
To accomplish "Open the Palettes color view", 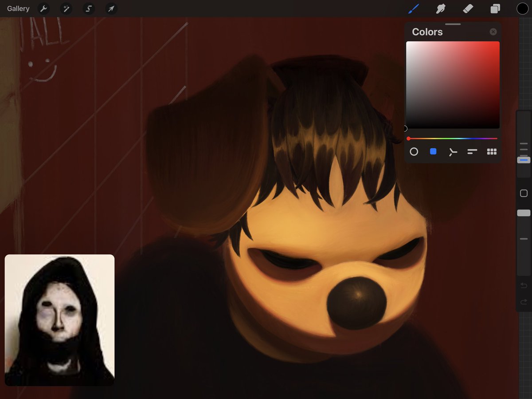I will (x=492, y=151).
